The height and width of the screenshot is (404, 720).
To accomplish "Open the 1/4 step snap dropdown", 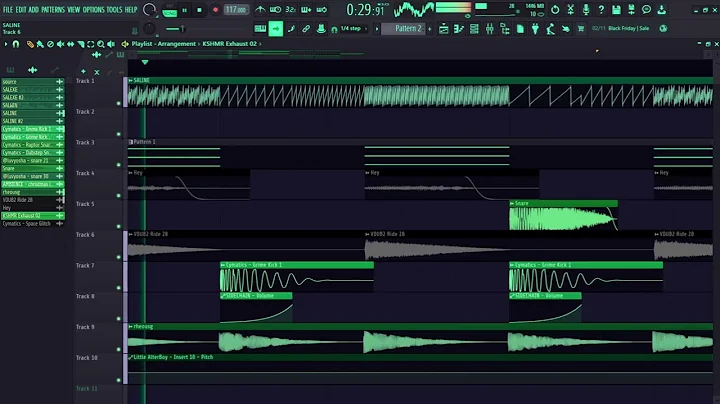I will pos(354,28).
